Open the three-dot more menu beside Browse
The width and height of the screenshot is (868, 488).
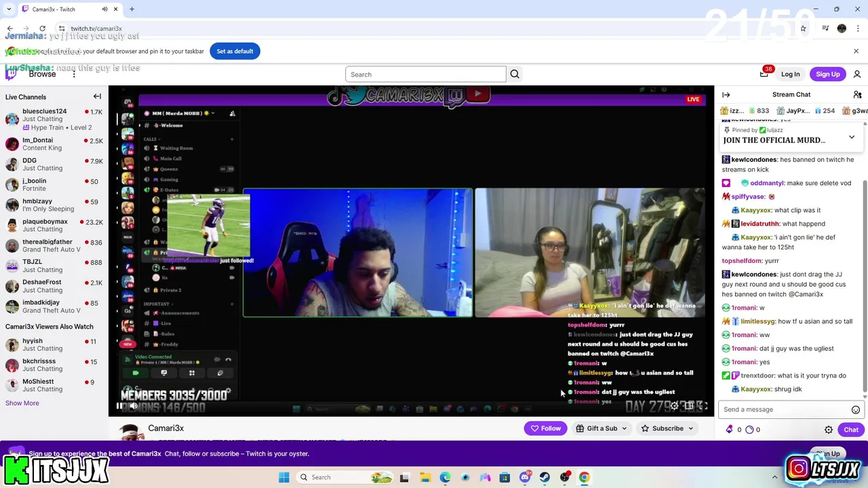(x=74, y=74)
